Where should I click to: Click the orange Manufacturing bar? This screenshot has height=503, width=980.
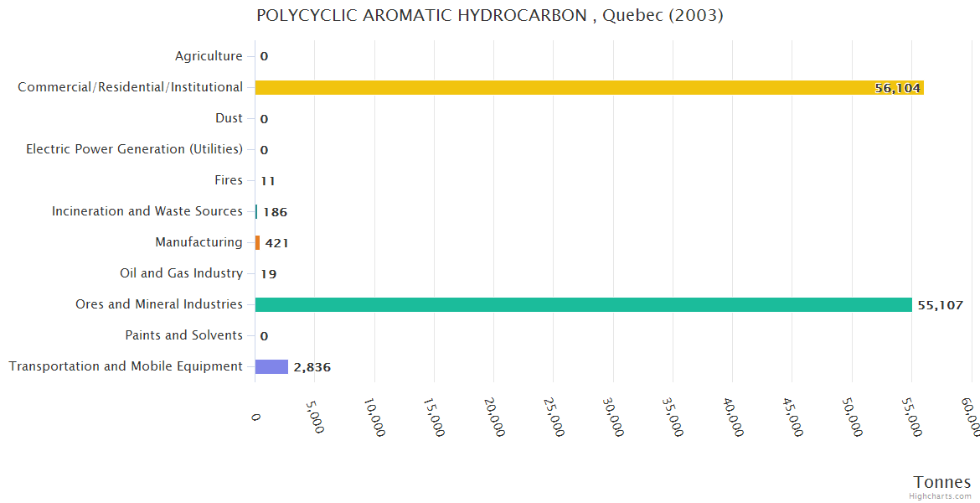pyautogui.click(x=257, y=242)
